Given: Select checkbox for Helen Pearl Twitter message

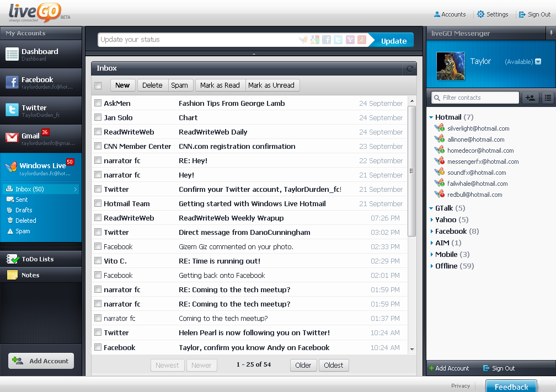Looking at the screenshot, I should point(98,332).
